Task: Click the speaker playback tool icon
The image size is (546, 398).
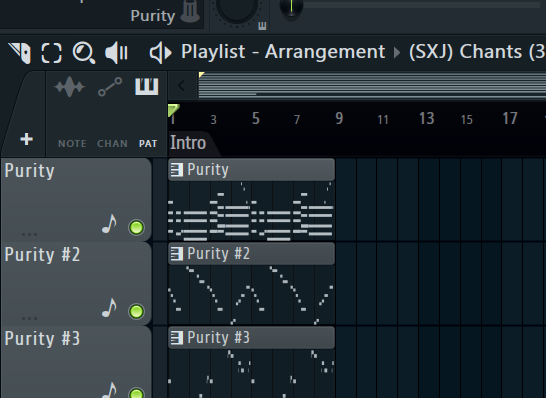Action: click(116, 53)
